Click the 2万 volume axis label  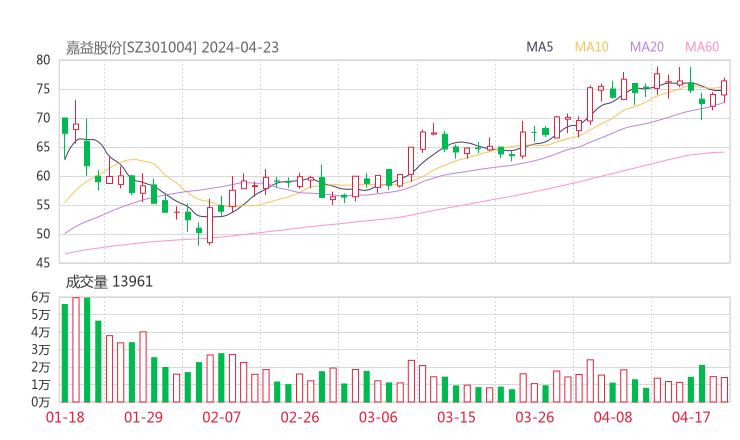pyautogui.click(x=41, y=367)
